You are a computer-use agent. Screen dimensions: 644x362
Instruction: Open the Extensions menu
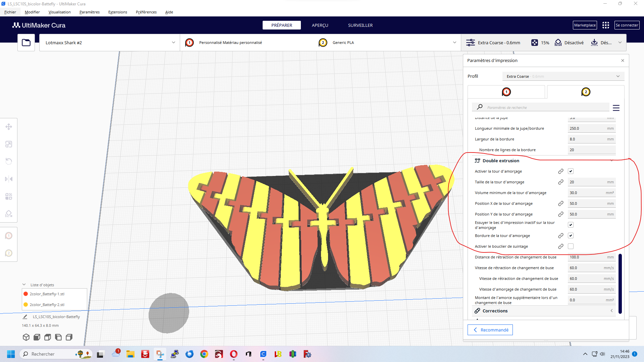pos(117,12)
